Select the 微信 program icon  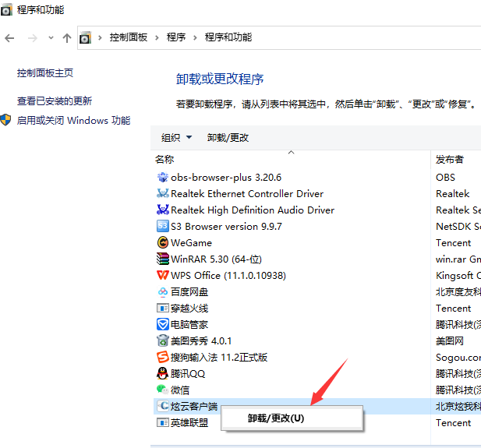point(163,390)
